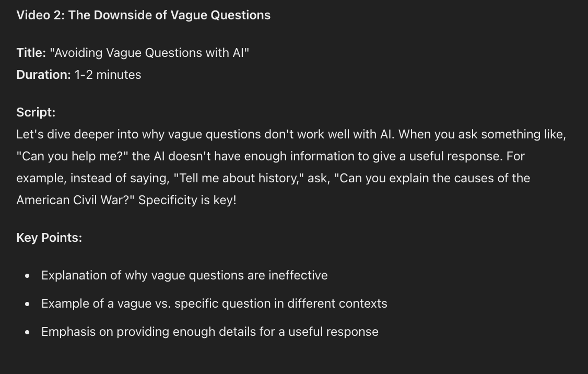
Task: Click the bold Key Points: label
Action: point(49,238)
